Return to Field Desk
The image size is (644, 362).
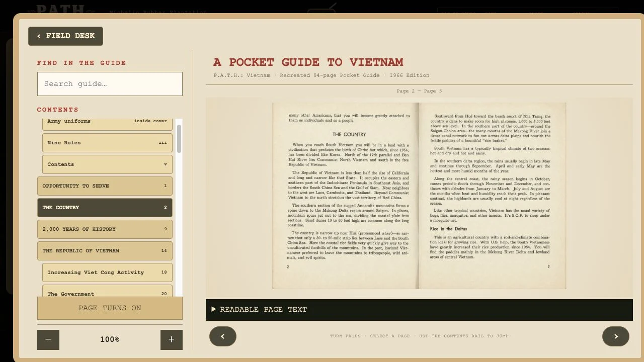pos(65,36)
